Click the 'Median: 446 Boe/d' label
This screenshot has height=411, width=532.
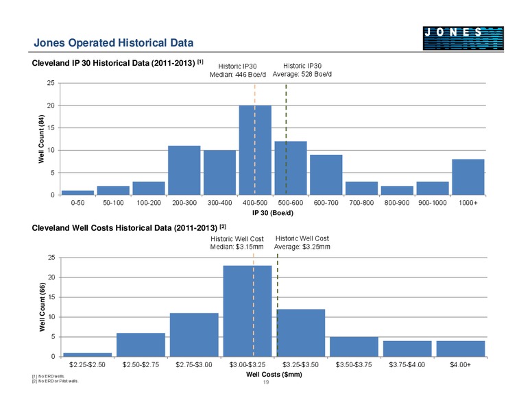(x=237, y=75)
